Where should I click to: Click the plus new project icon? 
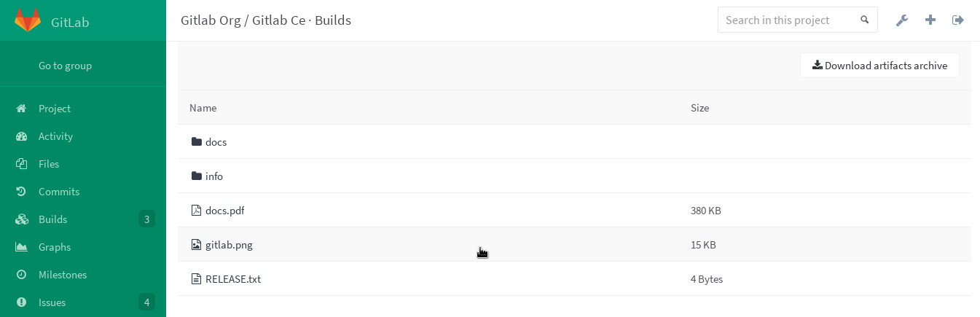click(x=930, y=20)
